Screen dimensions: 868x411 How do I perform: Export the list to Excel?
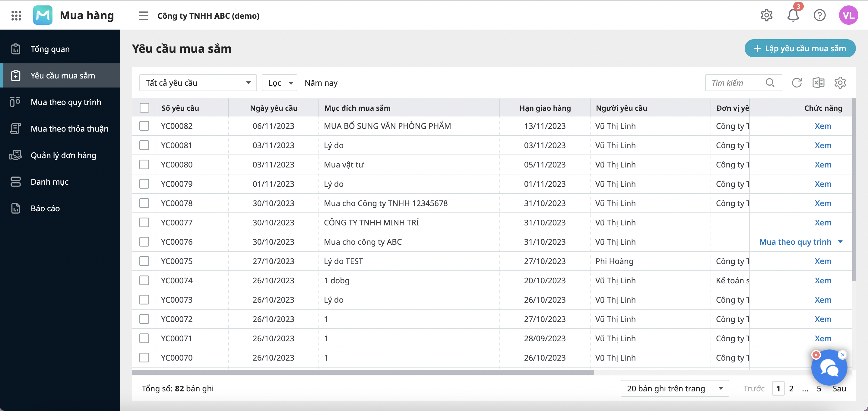pyautogui.click(x=818, y=83)
